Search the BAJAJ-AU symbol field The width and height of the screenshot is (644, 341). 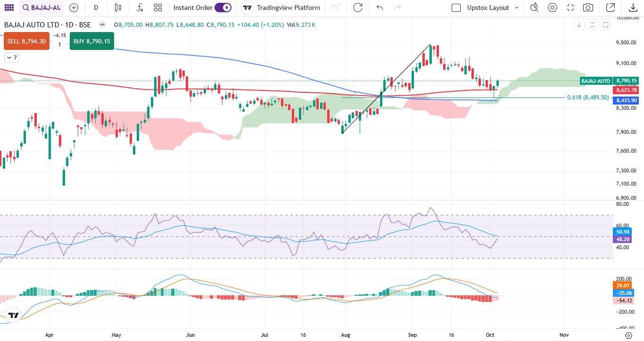[41, 8]
